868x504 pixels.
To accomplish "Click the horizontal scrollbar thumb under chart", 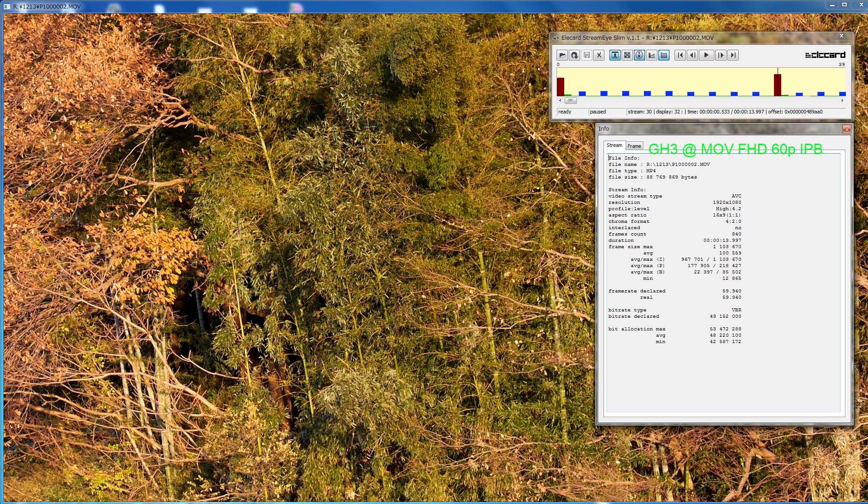I will (x=571, y=100).
